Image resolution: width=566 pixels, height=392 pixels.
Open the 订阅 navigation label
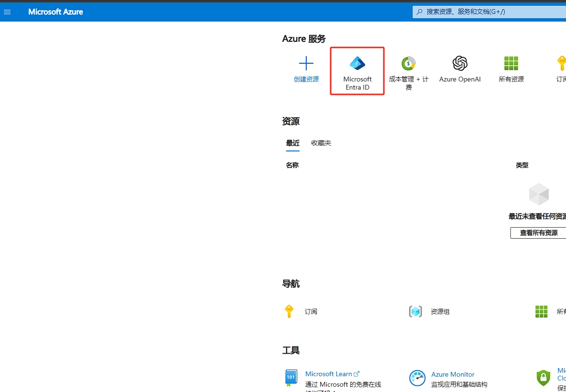point(311,311)
